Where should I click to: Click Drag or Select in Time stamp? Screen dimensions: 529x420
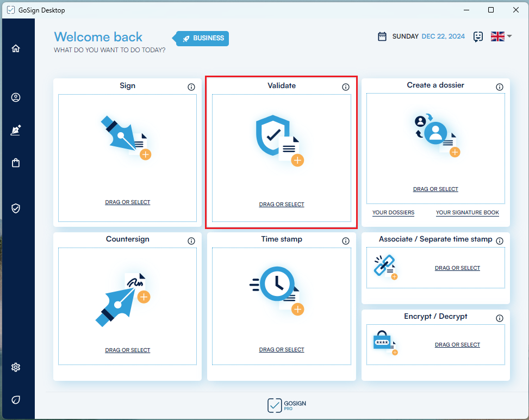click(x=282, y=350)
